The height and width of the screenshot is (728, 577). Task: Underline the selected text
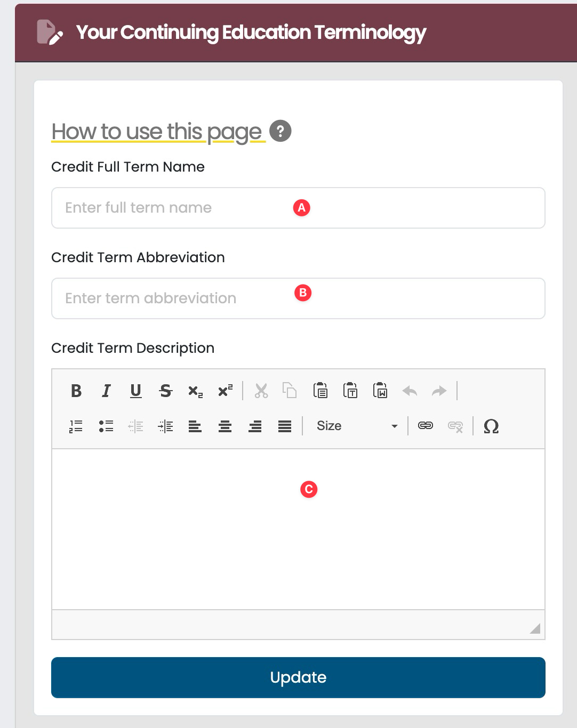[136, 391]
